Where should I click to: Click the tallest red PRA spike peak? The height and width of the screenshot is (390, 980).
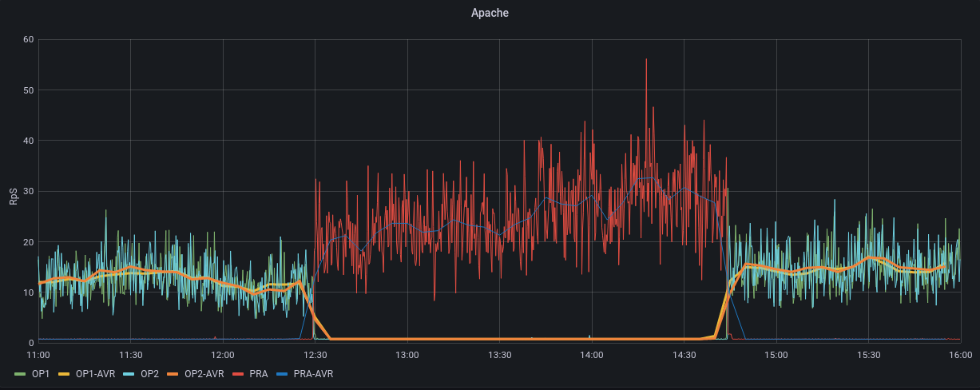point(646,60)
